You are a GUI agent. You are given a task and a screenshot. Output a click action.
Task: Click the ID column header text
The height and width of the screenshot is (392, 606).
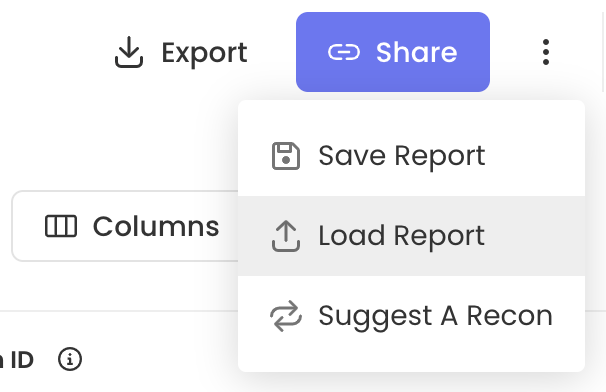pyautogui.click(x=22, y=360)
